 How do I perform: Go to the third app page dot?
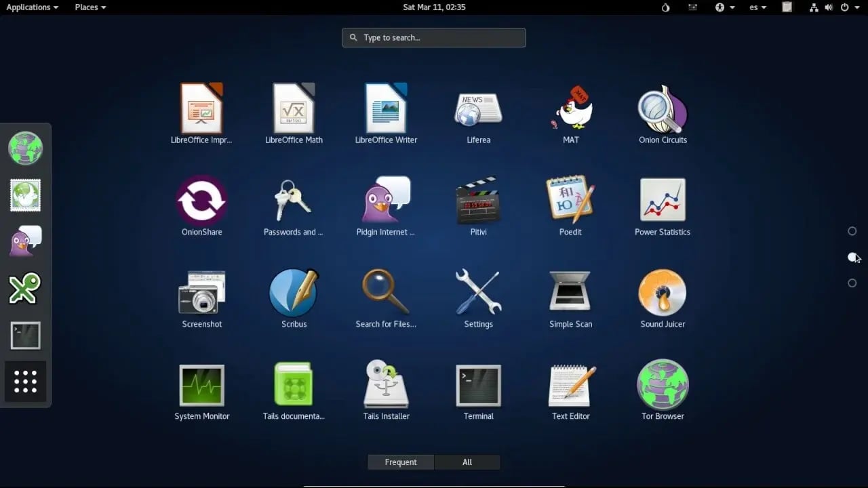(x=852, y=283)
